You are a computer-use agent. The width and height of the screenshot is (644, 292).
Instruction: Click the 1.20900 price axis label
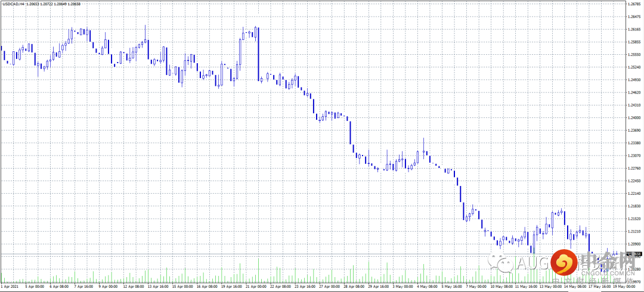pos(634,244)
